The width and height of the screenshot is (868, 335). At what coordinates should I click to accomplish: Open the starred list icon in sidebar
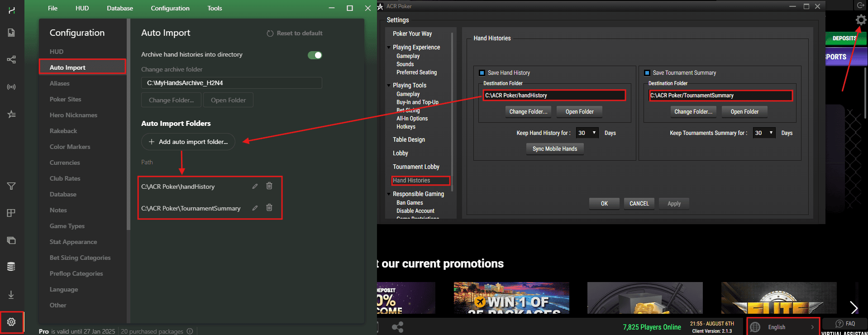(11, 114)
